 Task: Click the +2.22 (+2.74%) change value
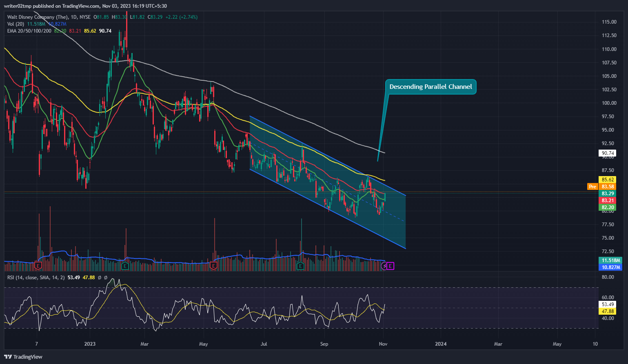181,17
